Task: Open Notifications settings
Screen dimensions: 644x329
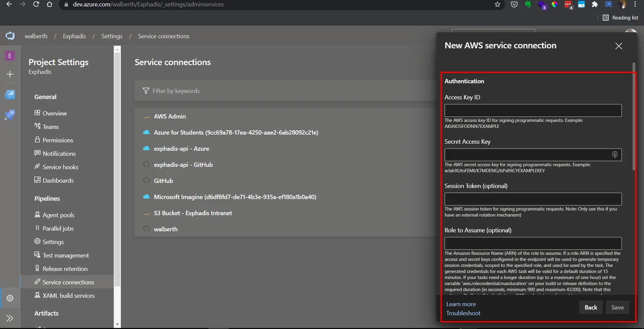Action: point(59,153)
